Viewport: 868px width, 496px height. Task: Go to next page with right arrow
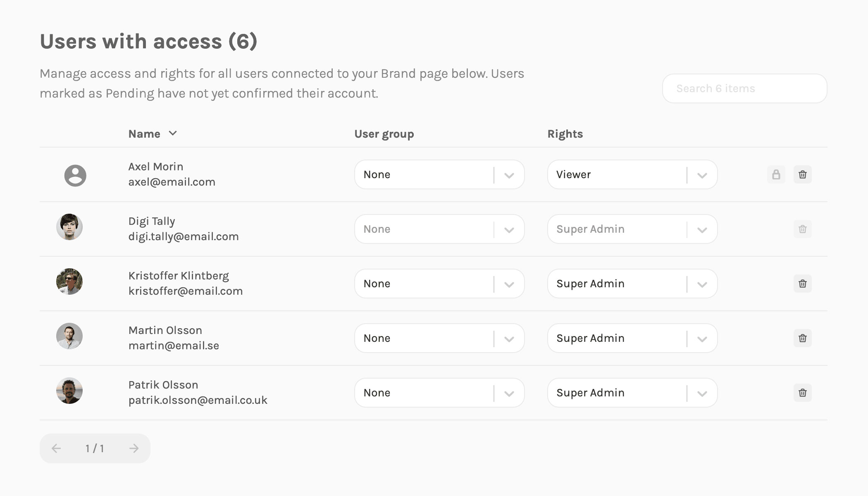134,448
